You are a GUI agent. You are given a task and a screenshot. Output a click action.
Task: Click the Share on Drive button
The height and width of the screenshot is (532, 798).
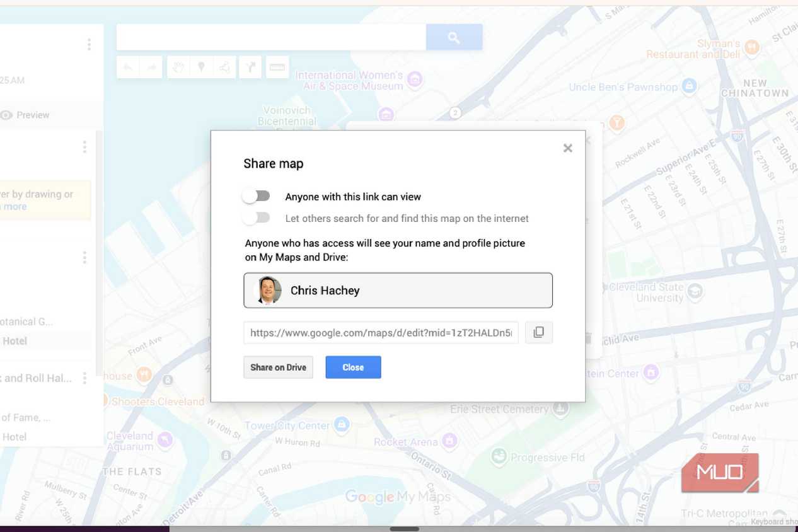[x=278, y=367]
